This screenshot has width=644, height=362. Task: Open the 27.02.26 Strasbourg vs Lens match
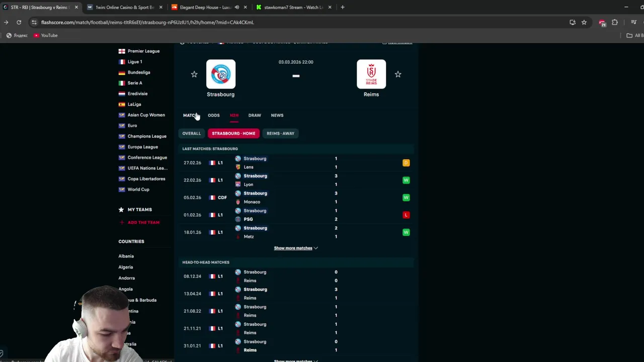pyautogui.click(x=296, y=163)
